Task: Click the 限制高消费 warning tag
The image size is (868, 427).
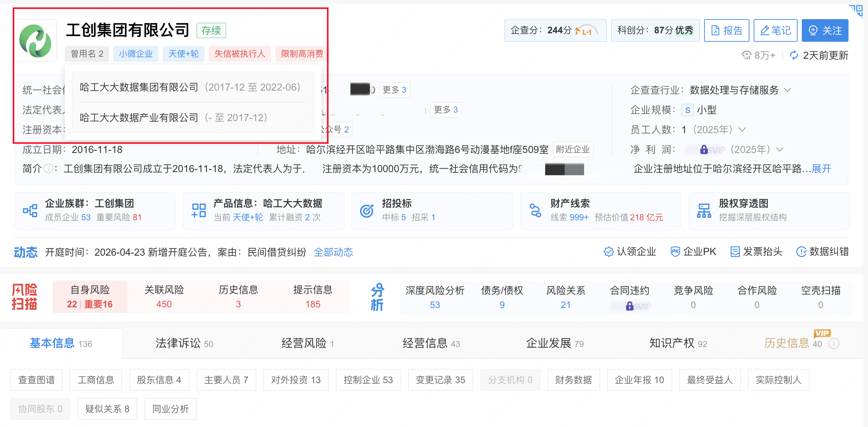Action: (x=302, y=54)
